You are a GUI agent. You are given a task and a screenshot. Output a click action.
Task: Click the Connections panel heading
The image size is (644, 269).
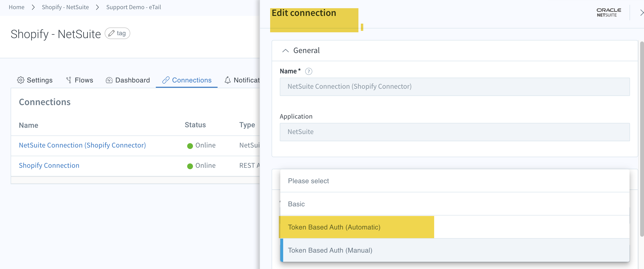45,102
